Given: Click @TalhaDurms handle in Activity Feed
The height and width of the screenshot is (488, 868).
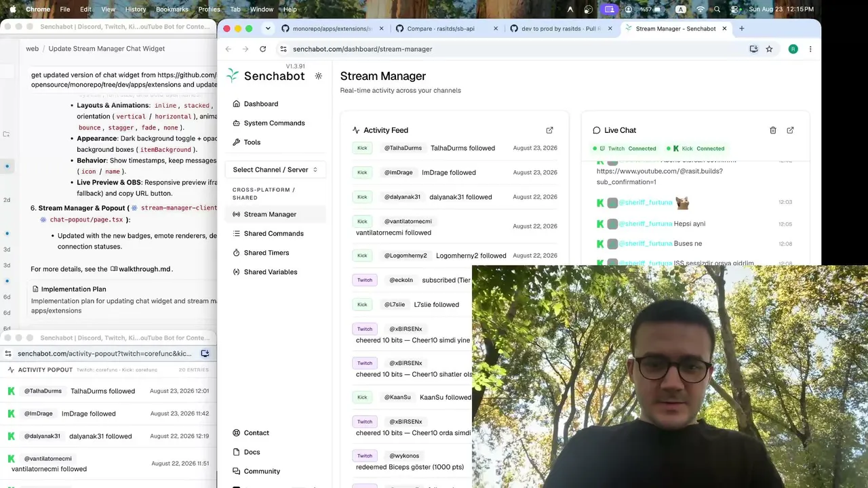Looking at the screenshot, I should click(x=403, y=148).
